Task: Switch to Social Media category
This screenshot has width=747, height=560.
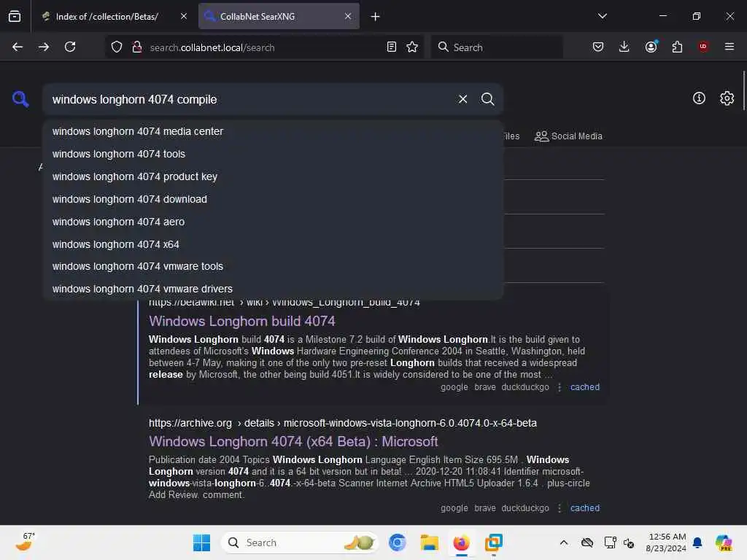Action: click(568, 136)
